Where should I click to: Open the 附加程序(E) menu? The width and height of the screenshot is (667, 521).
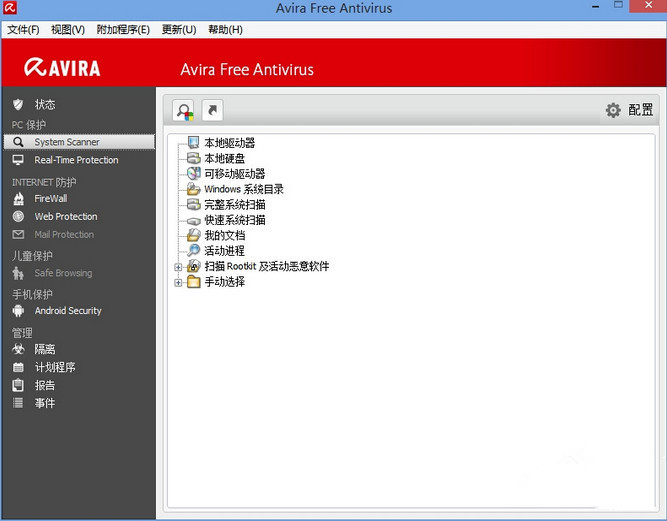[x=123, y=29]
